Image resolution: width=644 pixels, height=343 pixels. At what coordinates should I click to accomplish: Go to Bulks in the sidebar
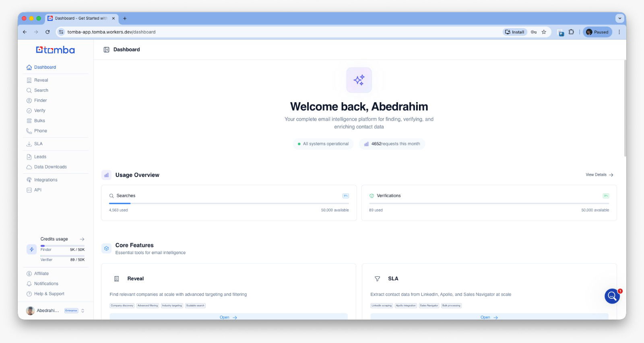click(x=39, y=121)
